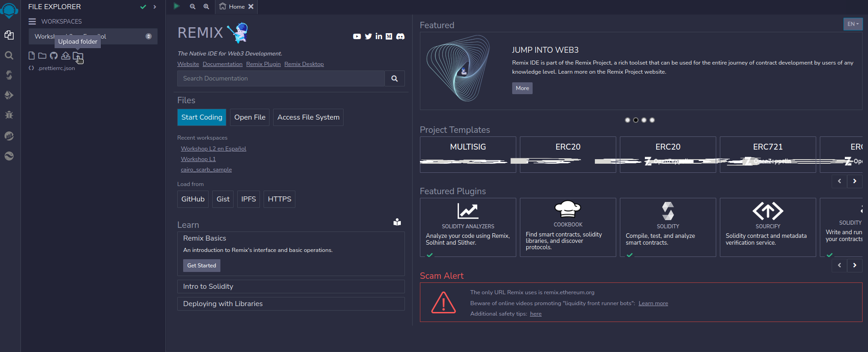Screen dimensions: 868x352
Task: Close the Home tab
Action: pyautogui.click(x=251, y=6)
